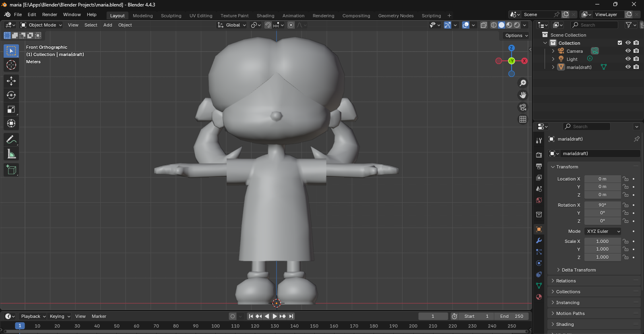
Task: Open Global transform orientation dropdown
Action: point(232,25)
